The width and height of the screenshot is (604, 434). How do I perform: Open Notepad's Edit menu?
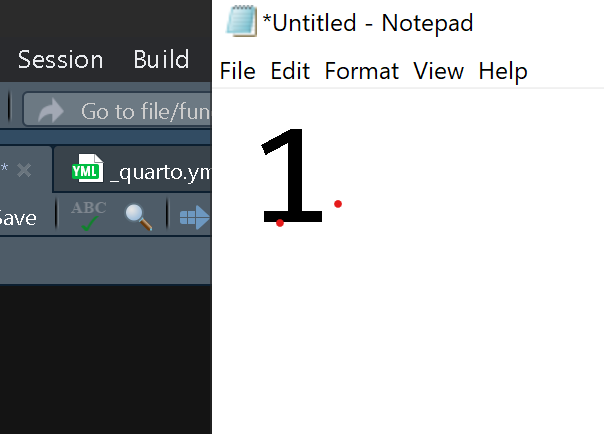(290, 71)
